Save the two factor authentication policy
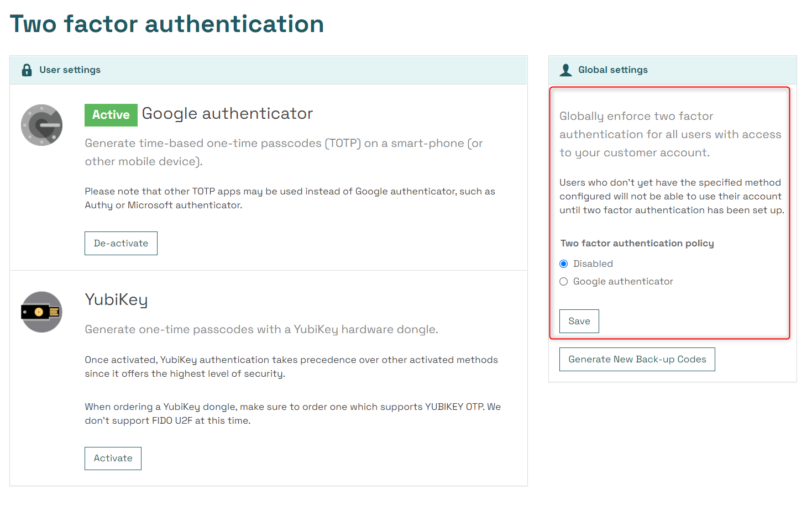Screen dimensions: 812x511 (579, 322)
